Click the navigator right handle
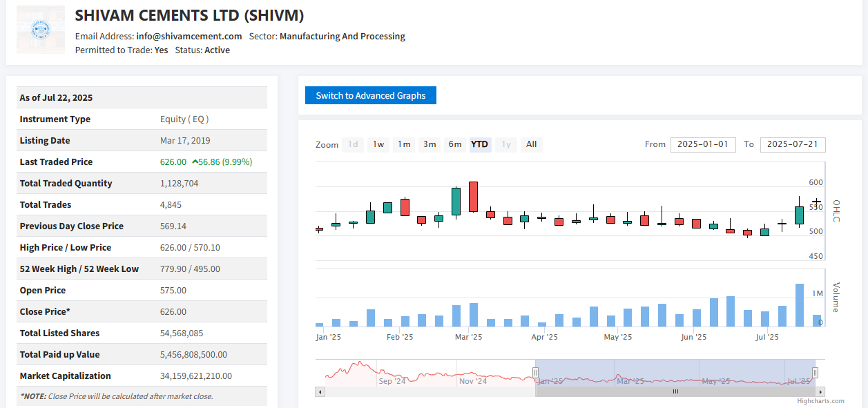Viewport: 868px width, 408px height. (x=816, y=373)
